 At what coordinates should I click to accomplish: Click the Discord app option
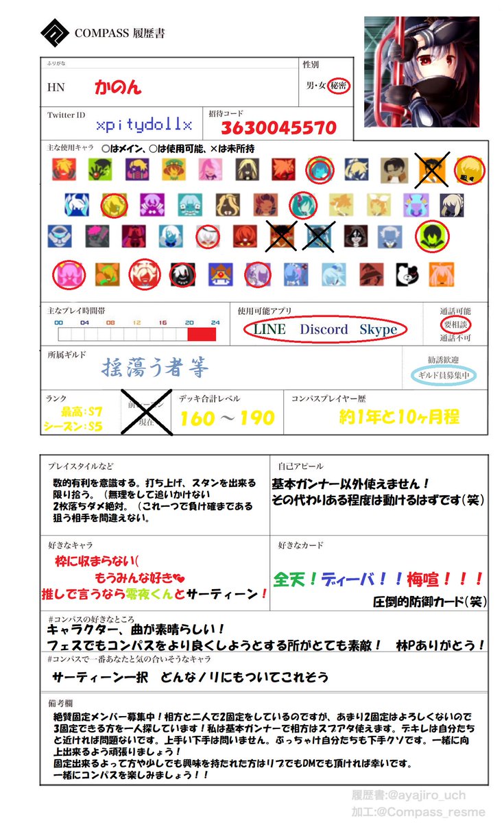(x=324, y=329)
